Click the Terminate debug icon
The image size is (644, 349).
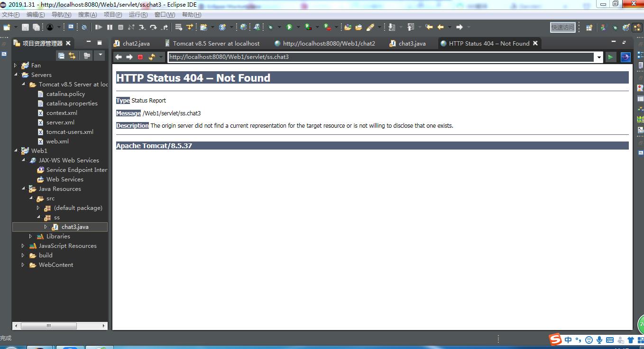coord(120,27)
